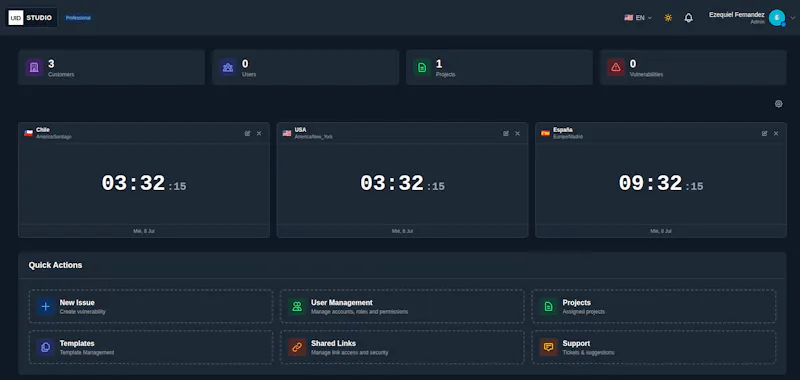
Task: Click the USA flag in clock widget
Action: tap(287, 133)
